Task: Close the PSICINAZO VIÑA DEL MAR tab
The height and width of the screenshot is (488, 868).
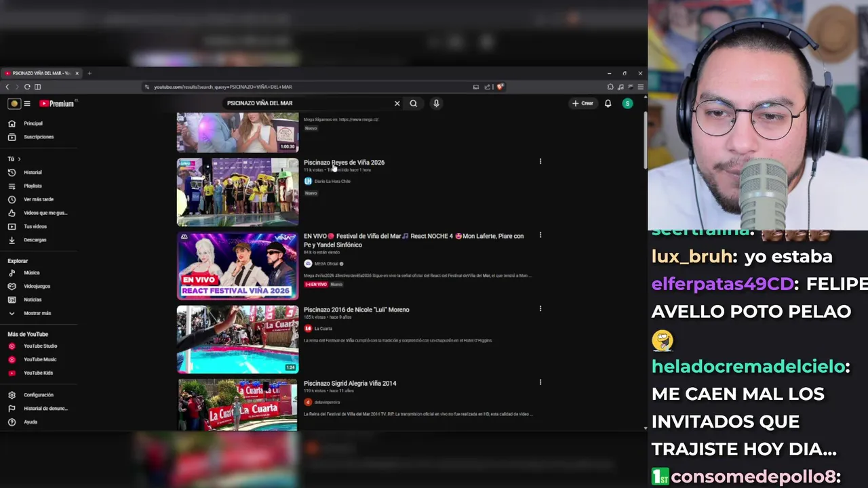Action: [x=77, y=73]
